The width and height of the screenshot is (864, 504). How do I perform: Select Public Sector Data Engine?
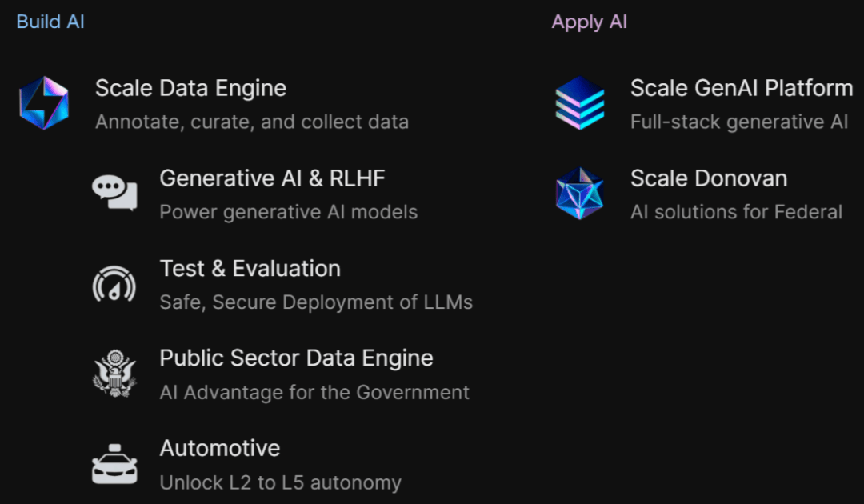pos(296,358)
